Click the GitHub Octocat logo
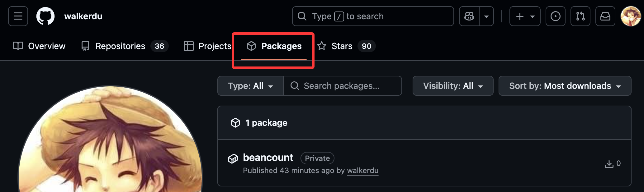The image size is (644, 192). click(x=45, y=16)
